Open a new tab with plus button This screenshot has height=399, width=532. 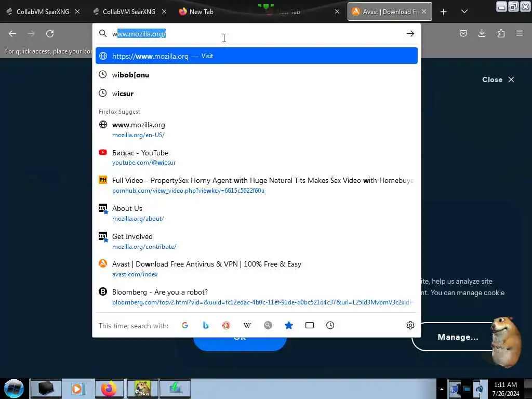444,12
